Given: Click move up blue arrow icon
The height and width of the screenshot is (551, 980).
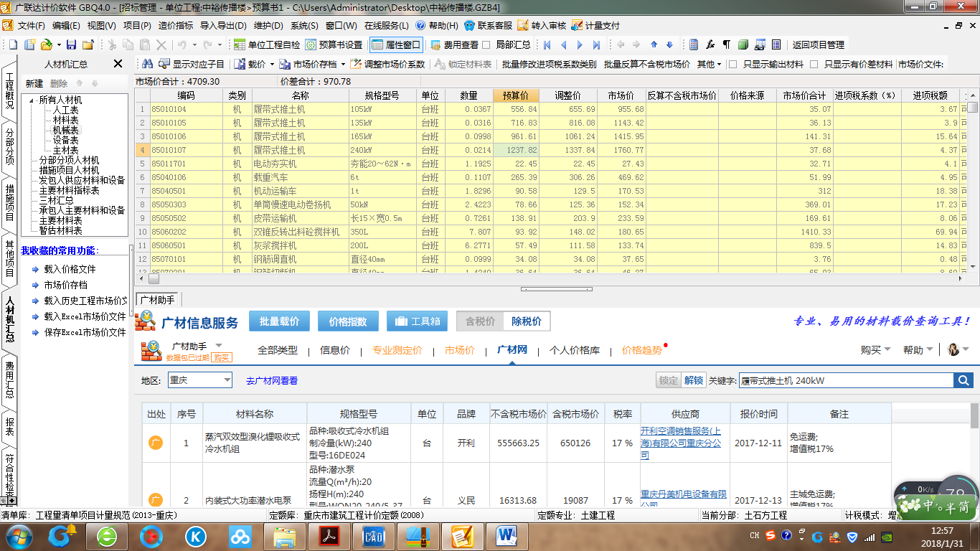Looking at the screenshot, I should [x=654, y=44].
